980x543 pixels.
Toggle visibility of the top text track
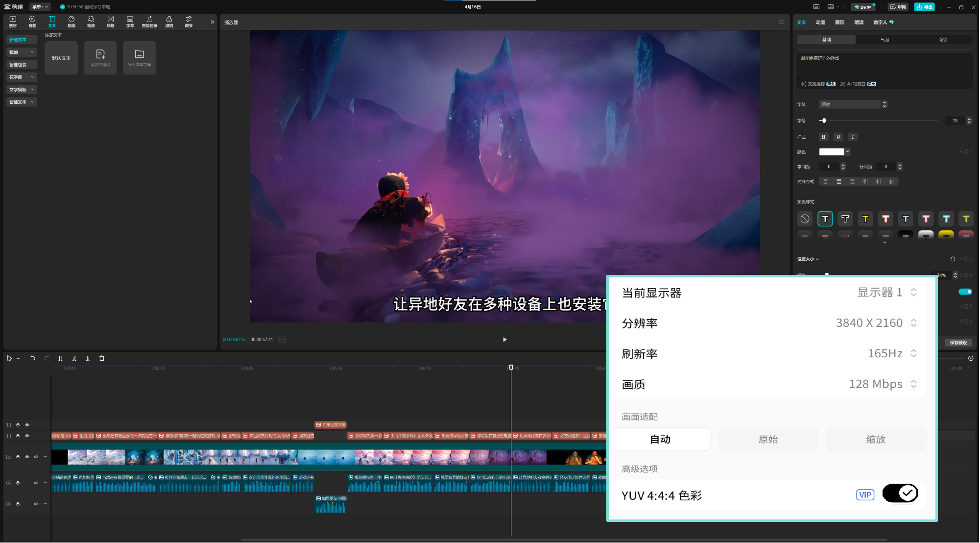[27, 425]
